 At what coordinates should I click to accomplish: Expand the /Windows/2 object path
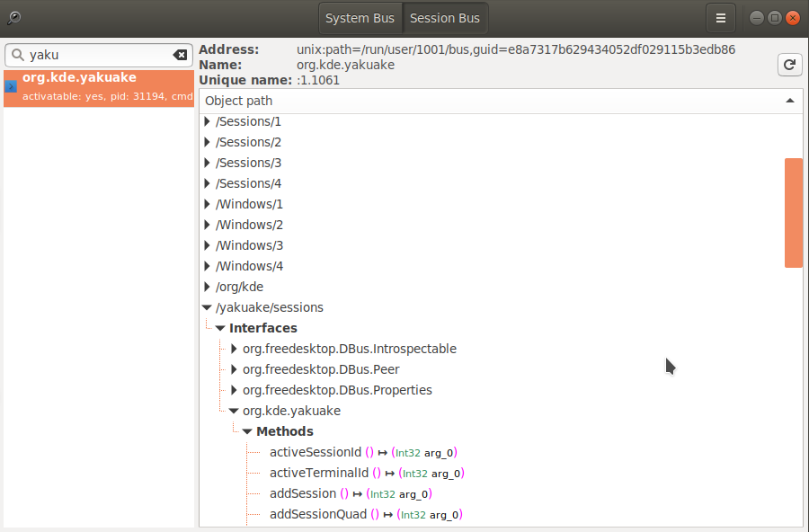click(x=207, y=225)
